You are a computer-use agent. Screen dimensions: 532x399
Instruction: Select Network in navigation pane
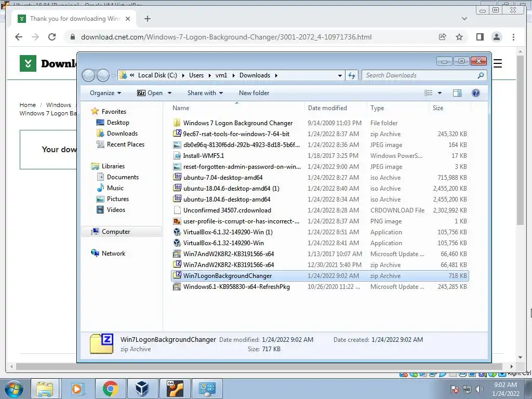point(113,253)
